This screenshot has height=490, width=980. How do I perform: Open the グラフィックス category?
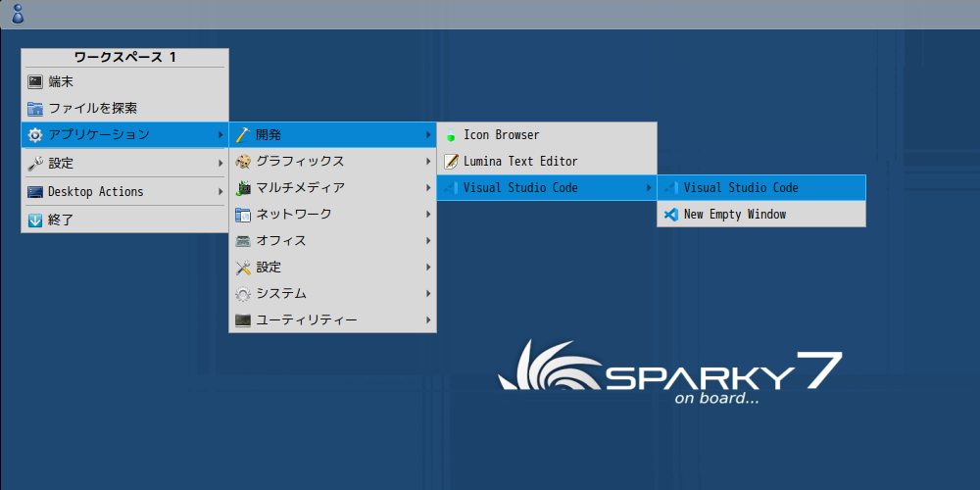tap(332, 162)
